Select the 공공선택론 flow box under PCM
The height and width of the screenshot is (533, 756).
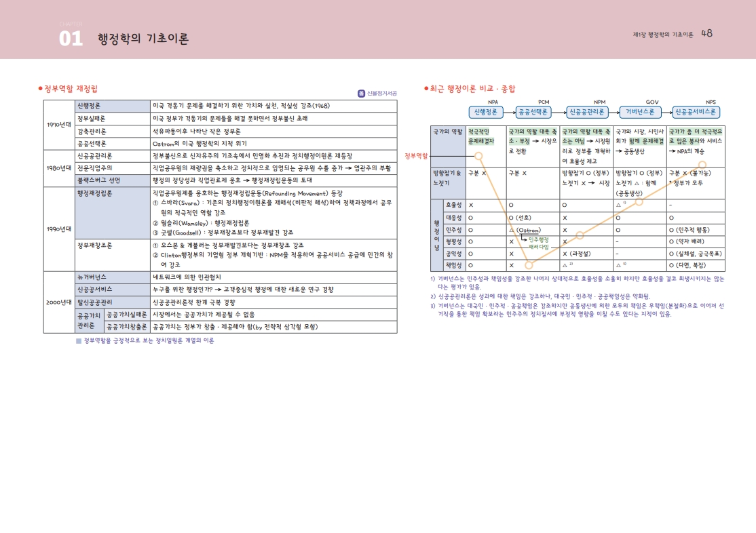click(533, 112)
